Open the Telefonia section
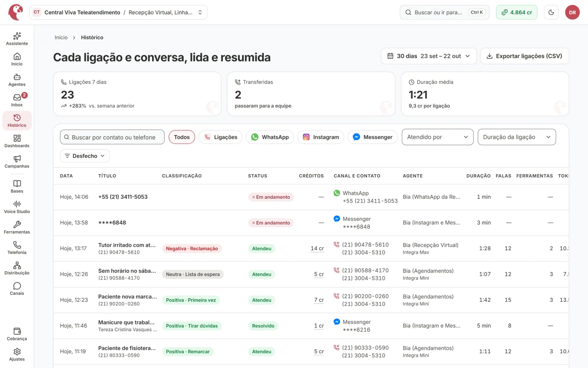 coord(17,248)
